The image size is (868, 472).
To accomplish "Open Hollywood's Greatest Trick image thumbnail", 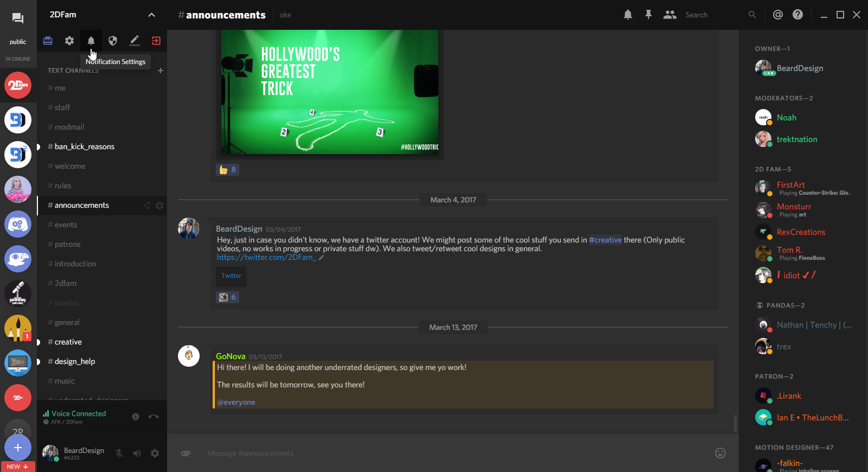I will tap(330, 92).
